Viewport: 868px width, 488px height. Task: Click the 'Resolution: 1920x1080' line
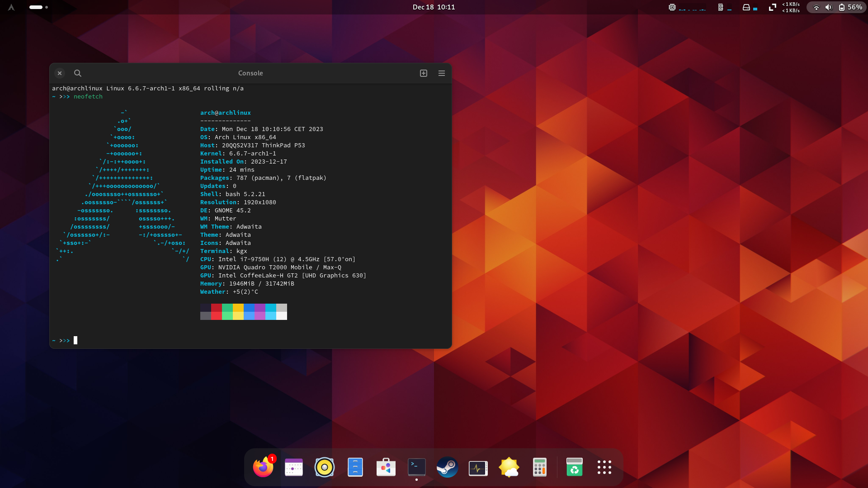click(x=238, y=202)
